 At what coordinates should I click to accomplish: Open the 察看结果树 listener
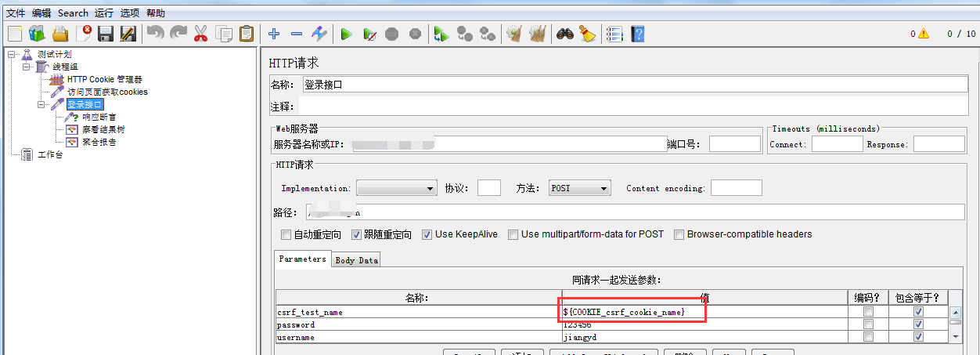103,129
